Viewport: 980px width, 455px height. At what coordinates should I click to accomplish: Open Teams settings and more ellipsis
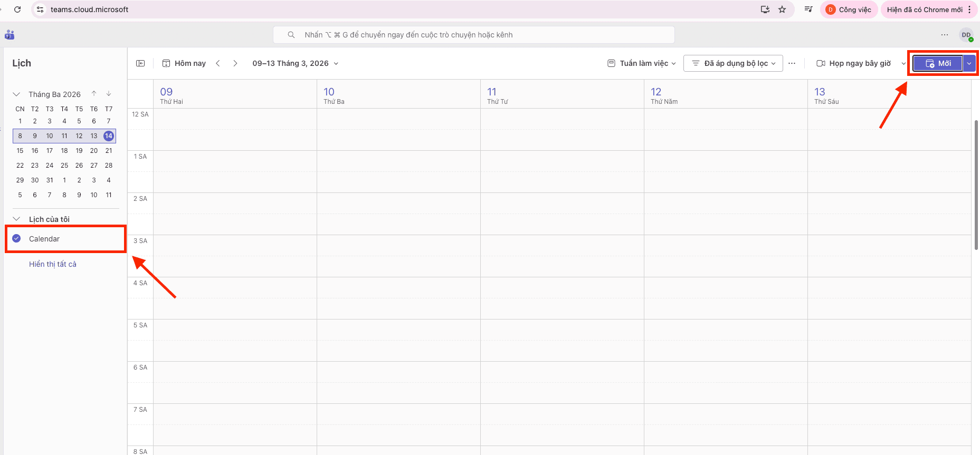tap(944, 35)
